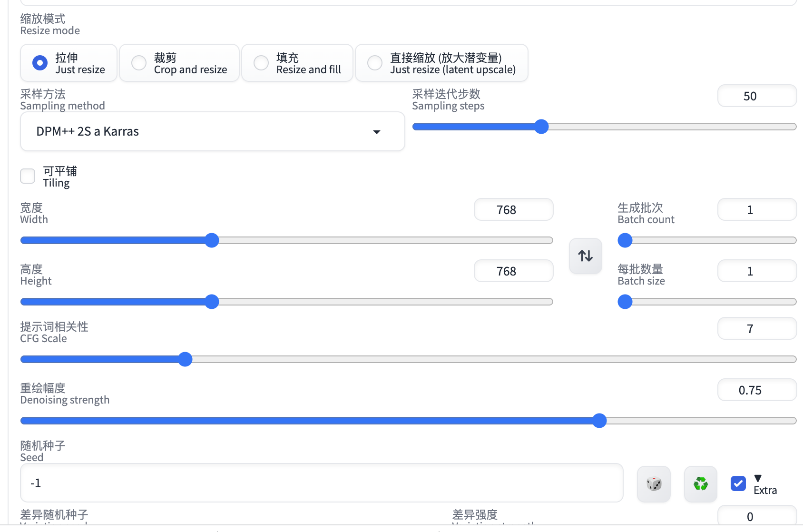Image resolution: width=803 pixels, height=532 pixels.
Task: Choose Resize and fill option
Action: point(297,63)
